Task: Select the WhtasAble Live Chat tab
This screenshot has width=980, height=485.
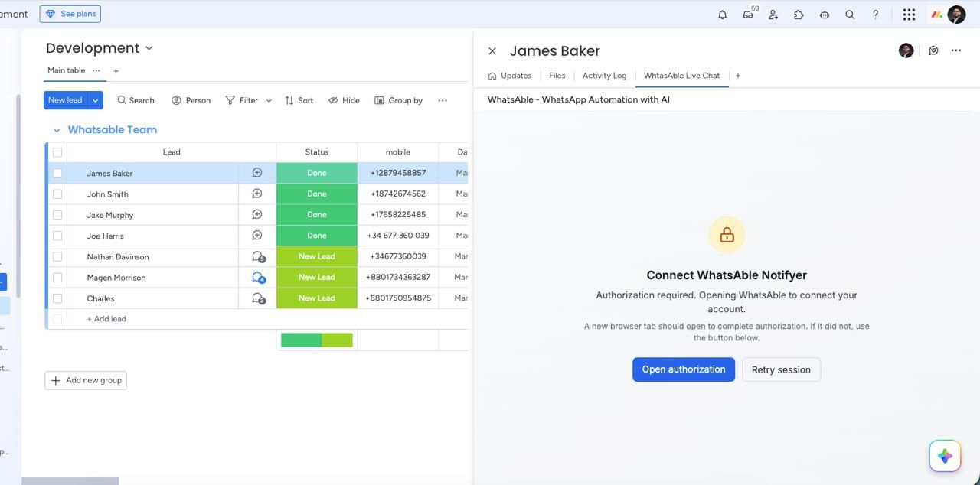Action: click(681, 76)
